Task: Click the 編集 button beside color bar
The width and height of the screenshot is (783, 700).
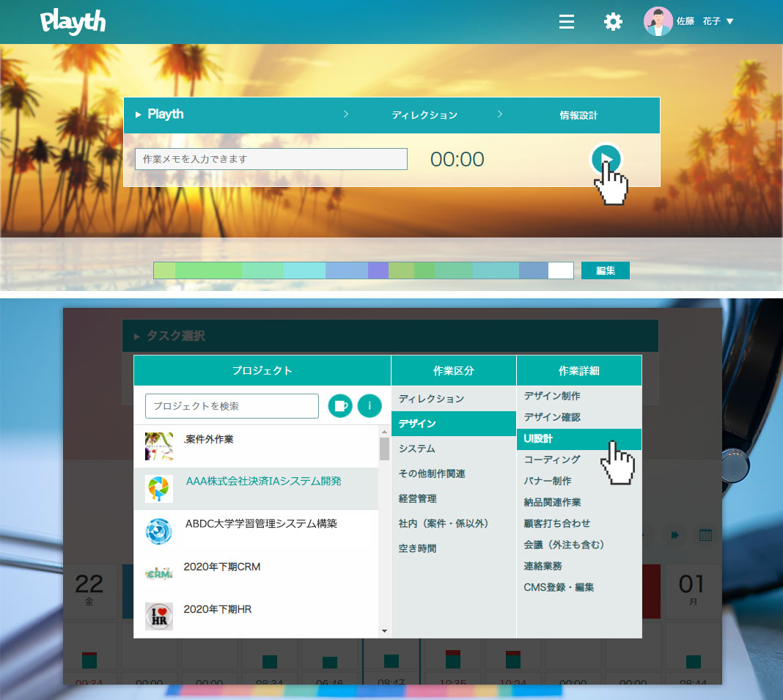Action: [x=606, y=270]
